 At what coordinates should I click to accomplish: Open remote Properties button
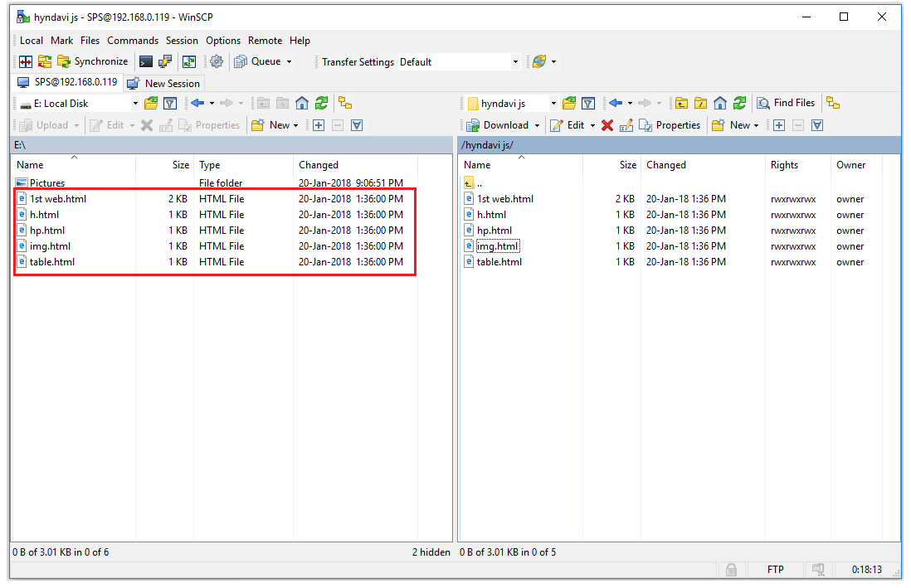coord(670,125)
